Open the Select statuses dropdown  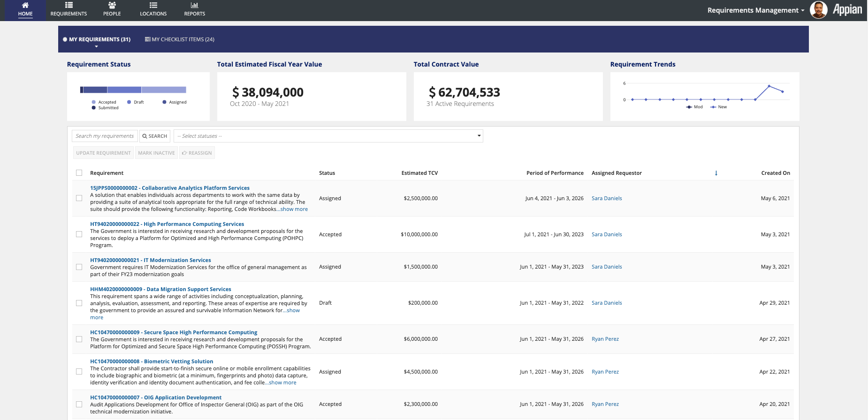coord(328,136)
